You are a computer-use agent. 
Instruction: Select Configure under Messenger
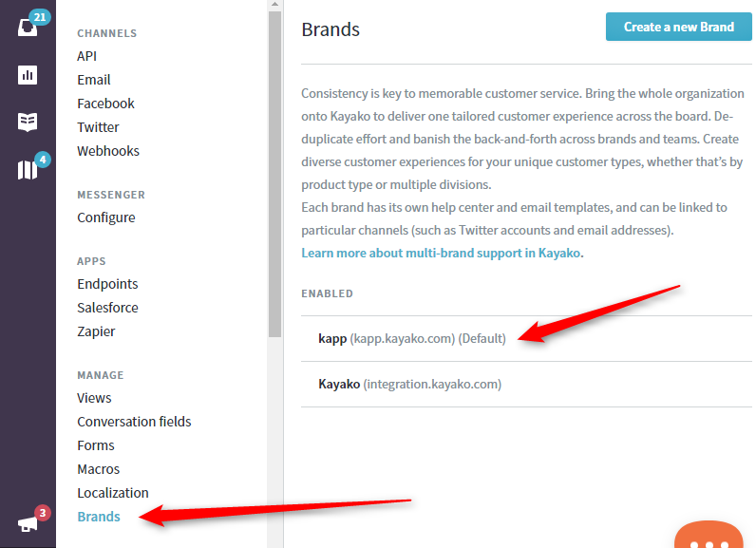tap(106, 217)
